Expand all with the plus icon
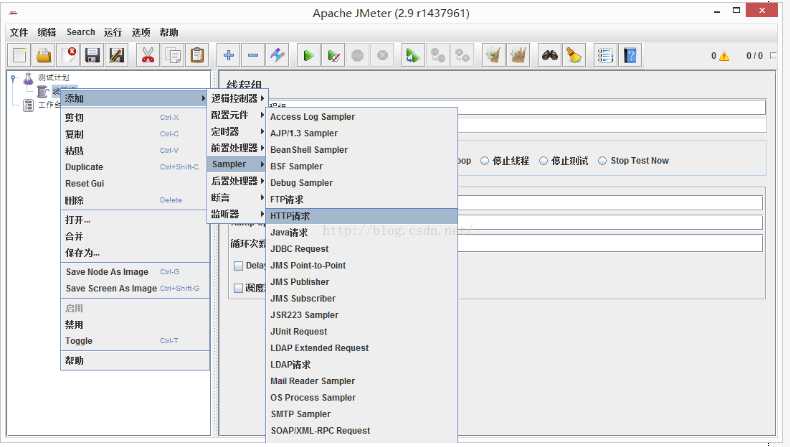The image size is (790, 447). 229,55
